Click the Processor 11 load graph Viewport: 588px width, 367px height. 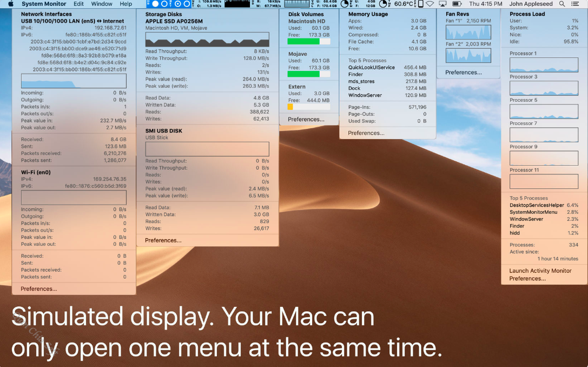(544, 182)
